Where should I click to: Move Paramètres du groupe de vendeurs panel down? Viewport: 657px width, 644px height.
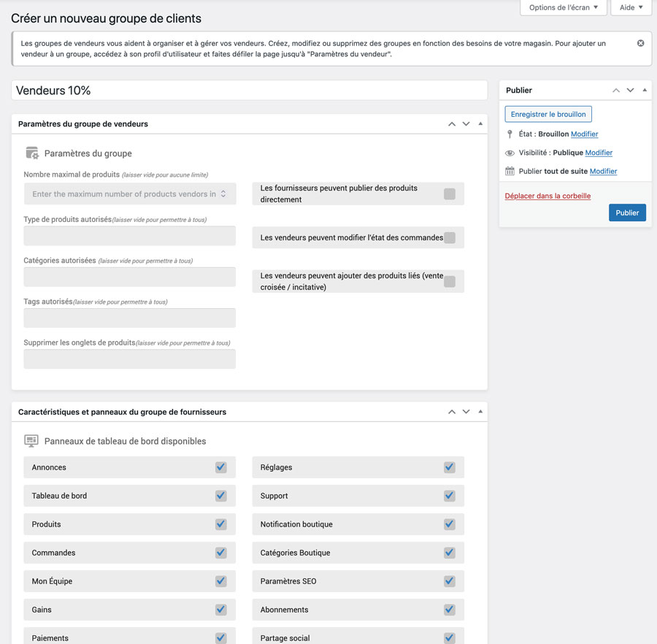[x=466, y=124]
